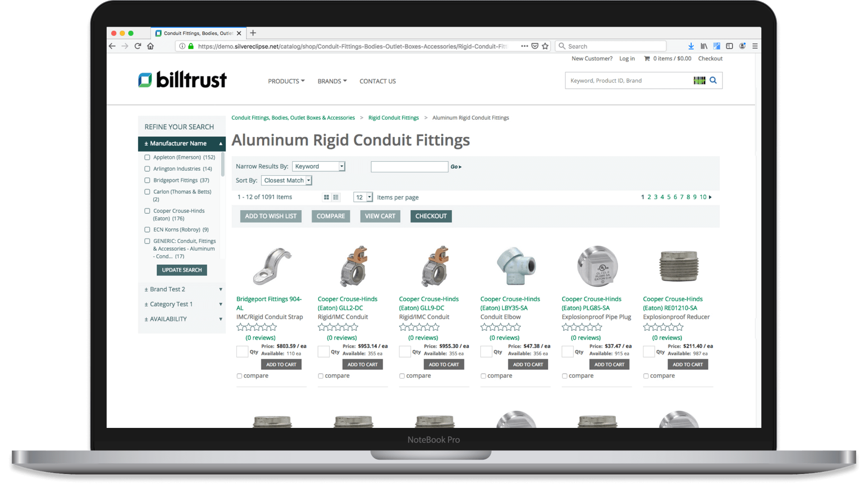This screenshot has width=868, height=488.
Task: Open Narrow Results By Keyword dropdown
Action: pyautogui.click(x=319, y=166)
